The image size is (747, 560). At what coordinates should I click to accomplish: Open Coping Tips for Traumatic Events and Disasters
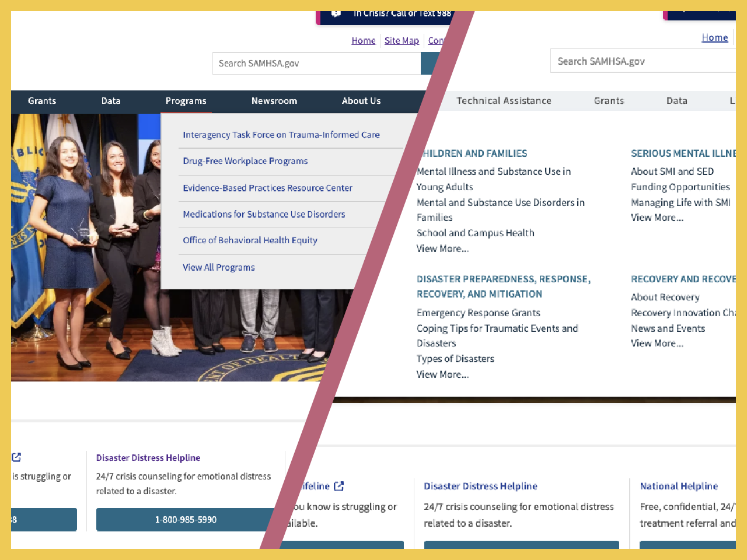tap(497, 335)
